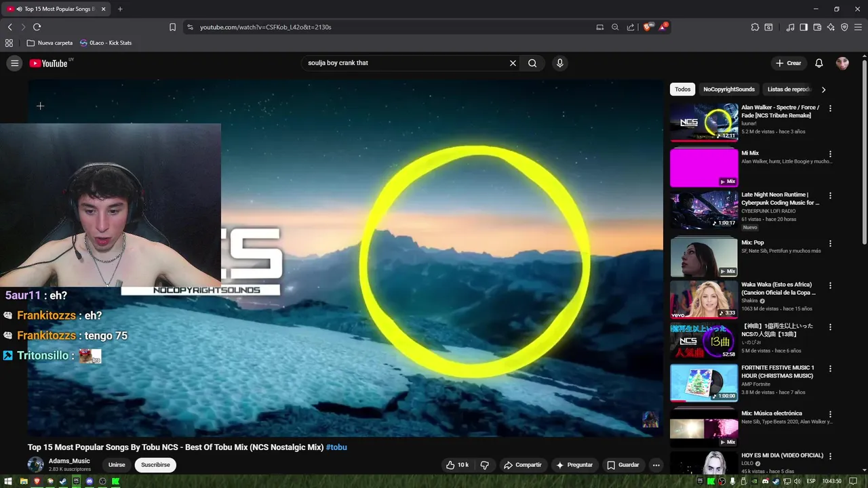Click the #tobu hashtag link
Screen dimensions: 868x488
coord(336,447)
